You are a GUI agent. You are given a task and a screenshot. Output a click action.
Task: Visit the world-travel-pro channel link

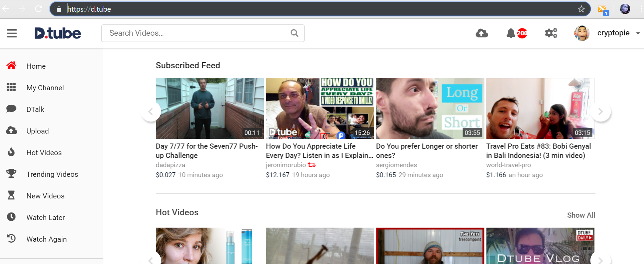coord(508,165)
